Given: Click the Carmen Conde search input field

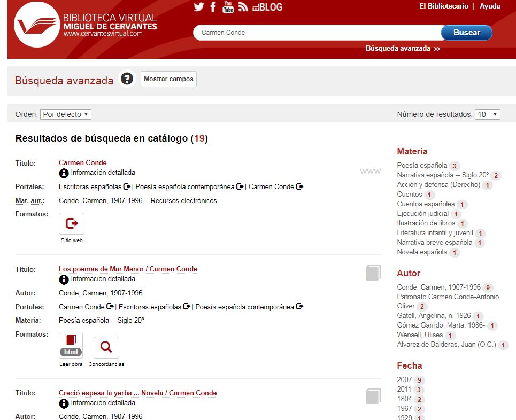Looking at the screenshot, I should click(x=315, y=33).
